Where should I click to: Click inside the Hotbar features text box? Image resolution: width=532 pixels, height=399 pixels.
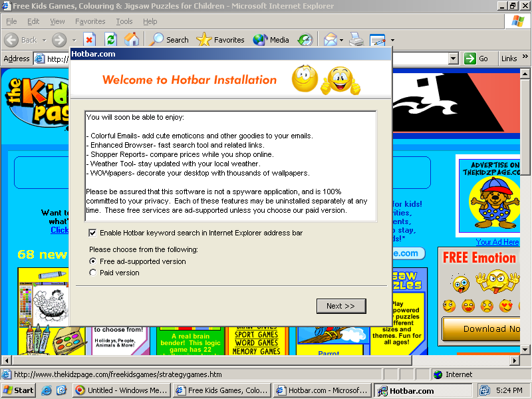click(231, 166)
